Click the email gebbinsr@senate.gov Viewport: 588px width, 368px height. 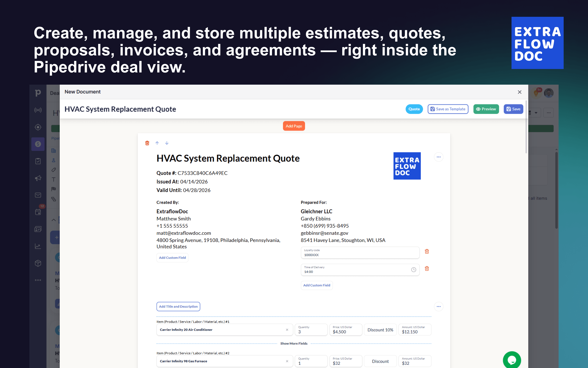tap(324, 233)
